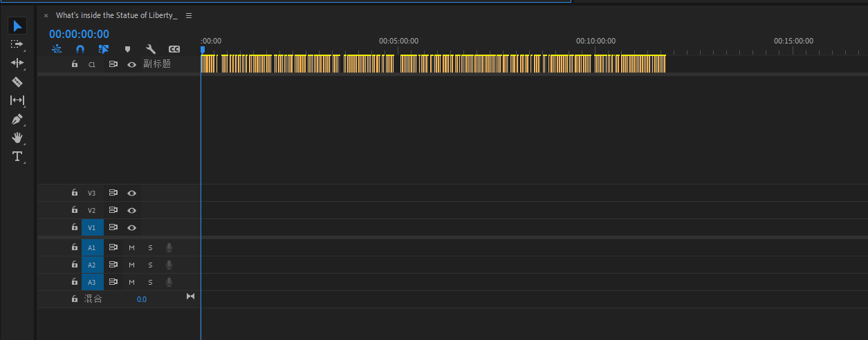Select the Pen tool
Screen dimensions: 868x340
(x=17, y=119)
